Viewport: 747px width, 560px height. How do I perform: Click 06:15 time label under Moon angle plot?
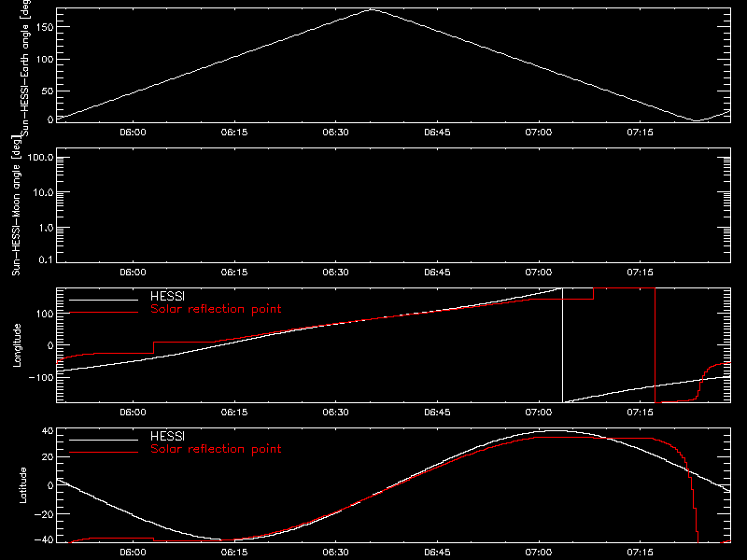234,273
